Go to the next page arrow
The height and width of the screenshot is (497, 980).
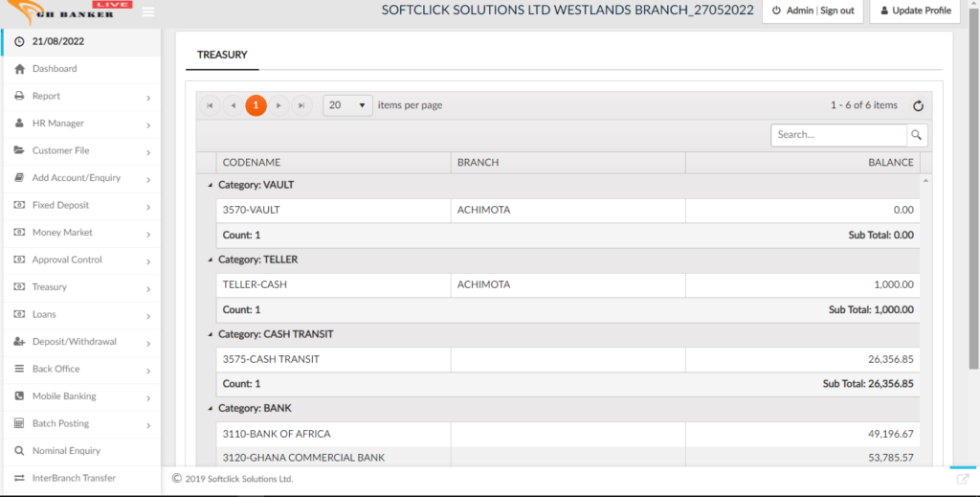tap(278, 105)
